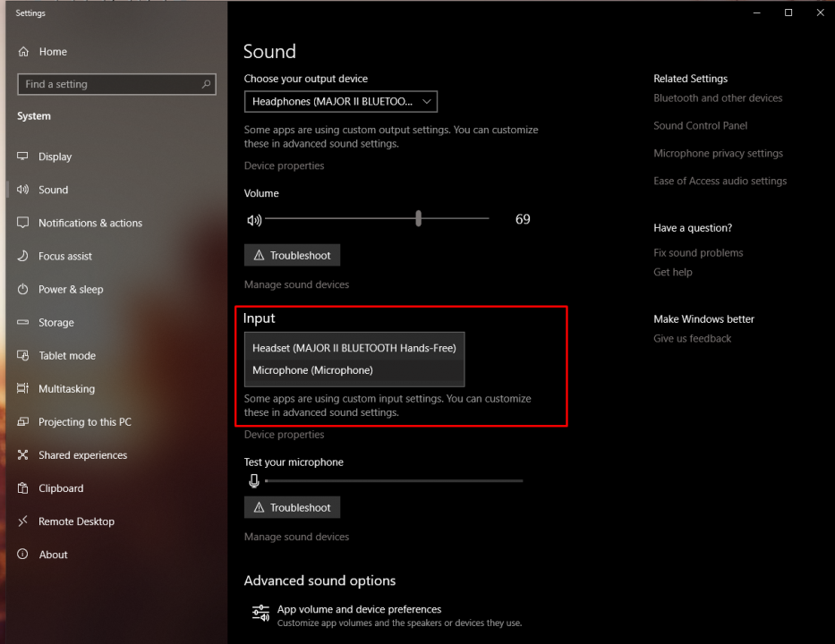The height and width of the screenshot is (644, 835).
Task: Click the Storage drive icon
Action: pyautogui.click(x=23, y=323)
